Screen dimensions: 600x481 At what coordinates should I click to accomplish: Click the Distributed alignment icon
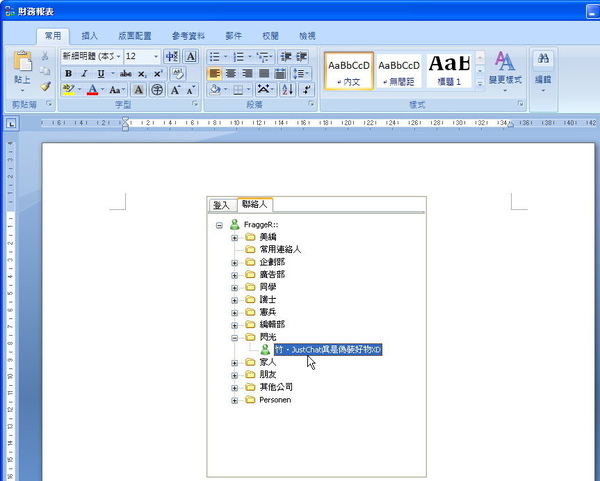[280, 73]
